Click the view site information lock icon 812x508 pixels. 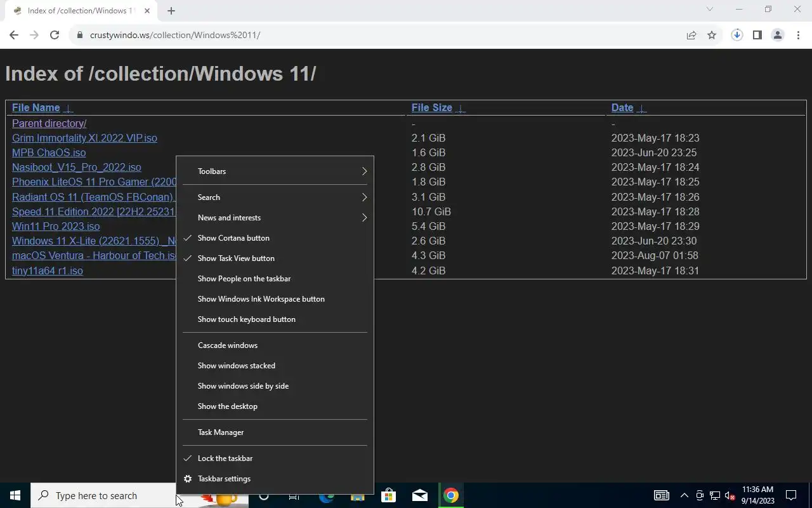pyautogui.click(x=80, y=35)
